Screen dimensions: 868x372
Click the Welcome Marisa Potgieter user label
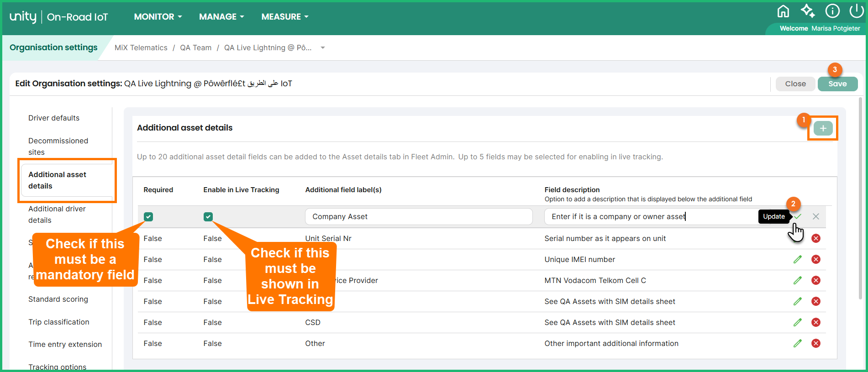[820, 28]
